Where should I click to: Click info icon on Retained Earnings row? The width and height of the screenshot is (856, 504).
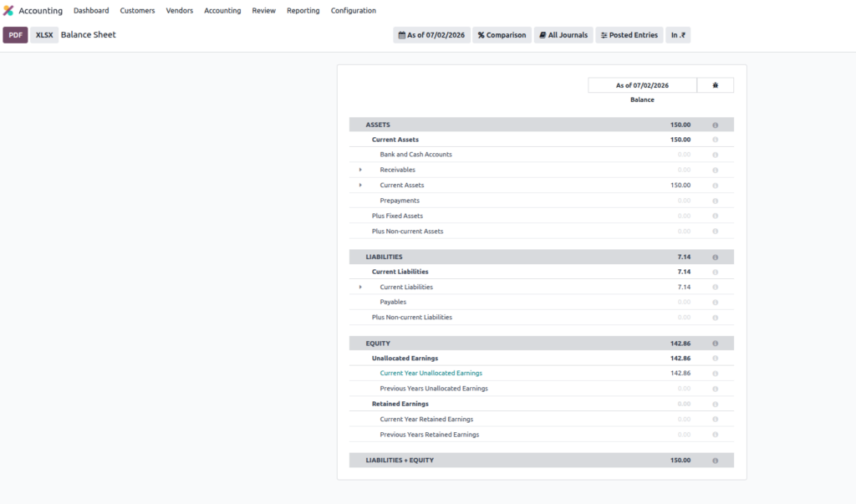pos(716,404)
